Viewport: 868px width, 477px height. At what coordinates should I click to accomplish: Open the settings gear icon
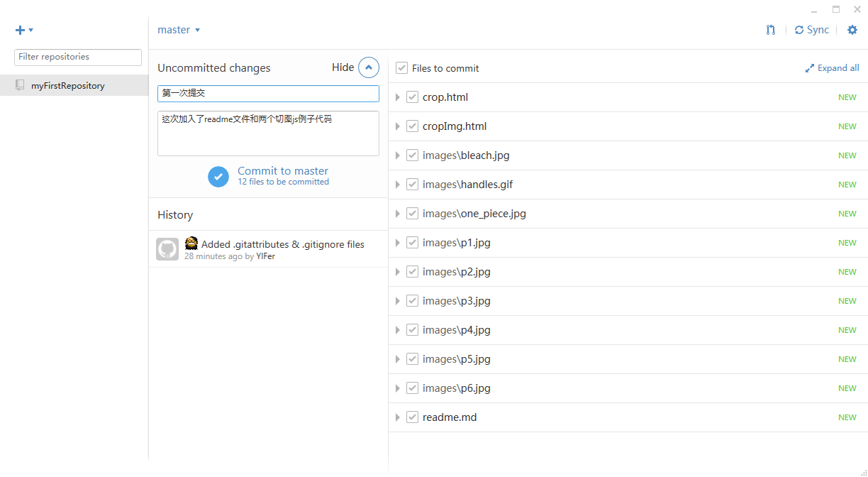[x=852, y=30]
